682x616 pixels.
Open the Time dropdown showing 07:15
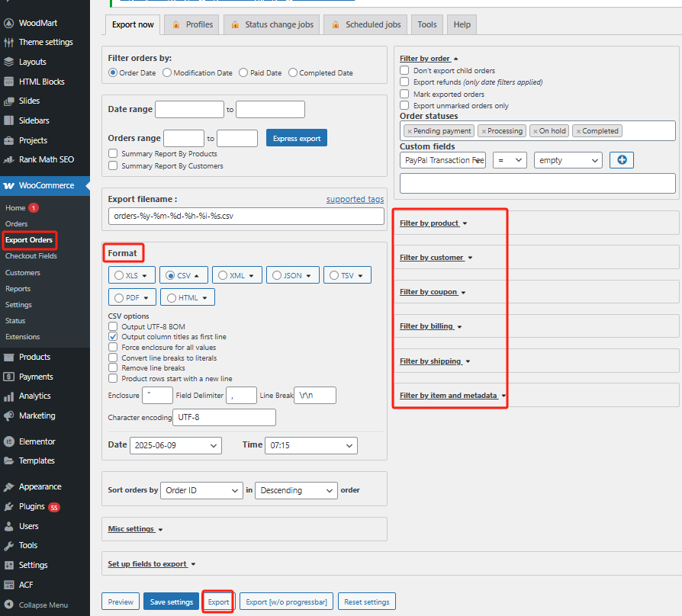(310, 445)
